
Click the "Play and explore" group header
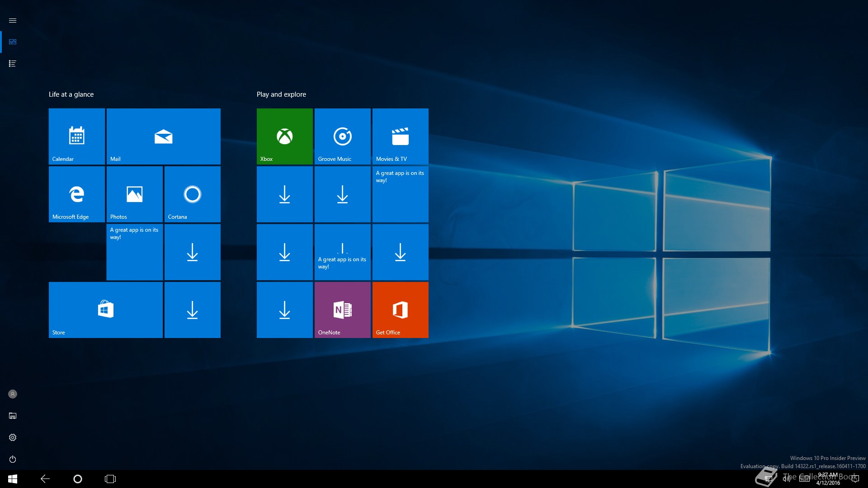click(281, 94)
